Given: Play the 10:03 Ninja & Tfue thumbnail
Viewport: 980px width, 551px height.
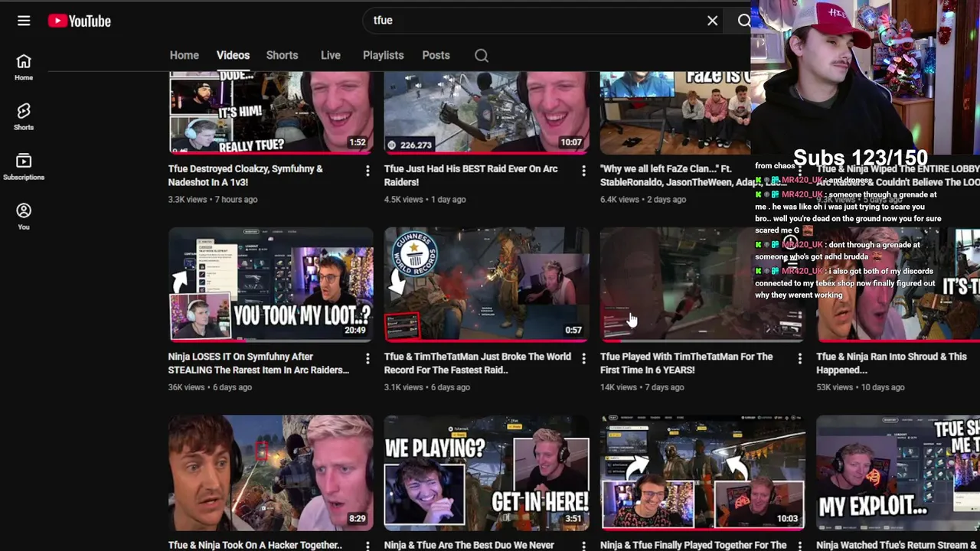Looking at the screenshot, I should 703,472.
